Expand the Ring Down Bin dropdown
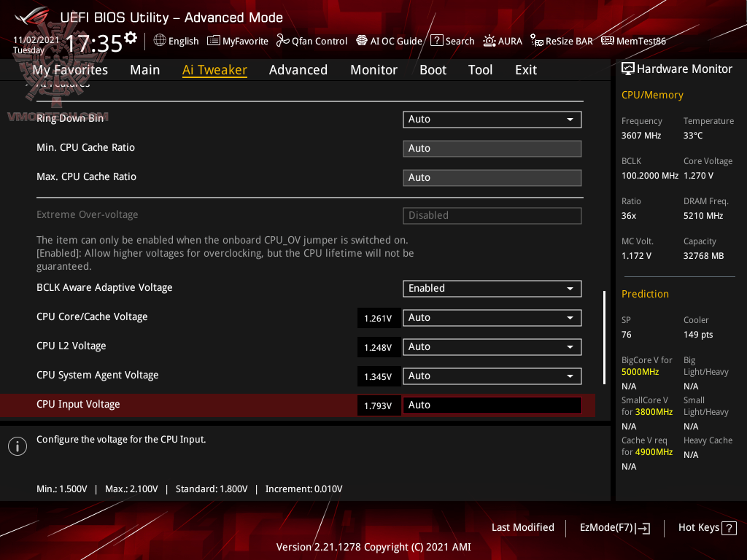Viewport: 747px width, 560px height. pos(492,120)
